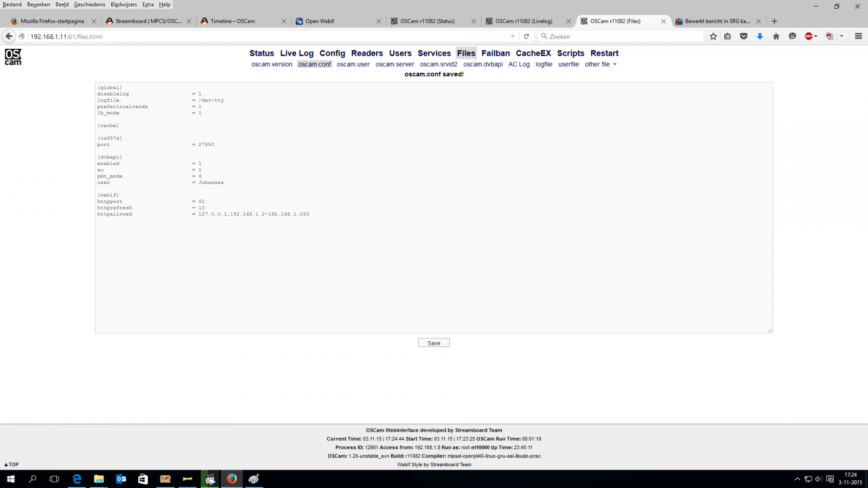The width and height of the screenshot is (868, 488).
Task: Open the Failban page
Action: [x=495, y=53]
